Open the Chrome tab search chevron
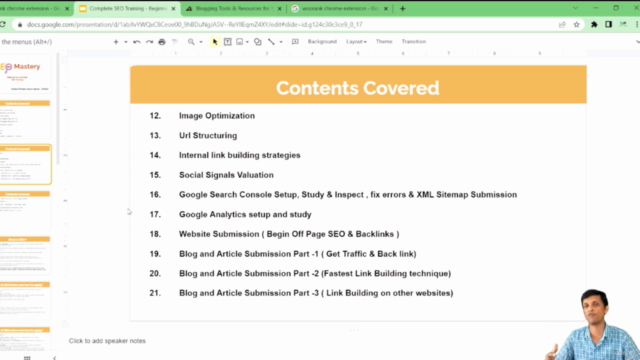Screen dimensions: 640x360 click(x=575, y=8)
